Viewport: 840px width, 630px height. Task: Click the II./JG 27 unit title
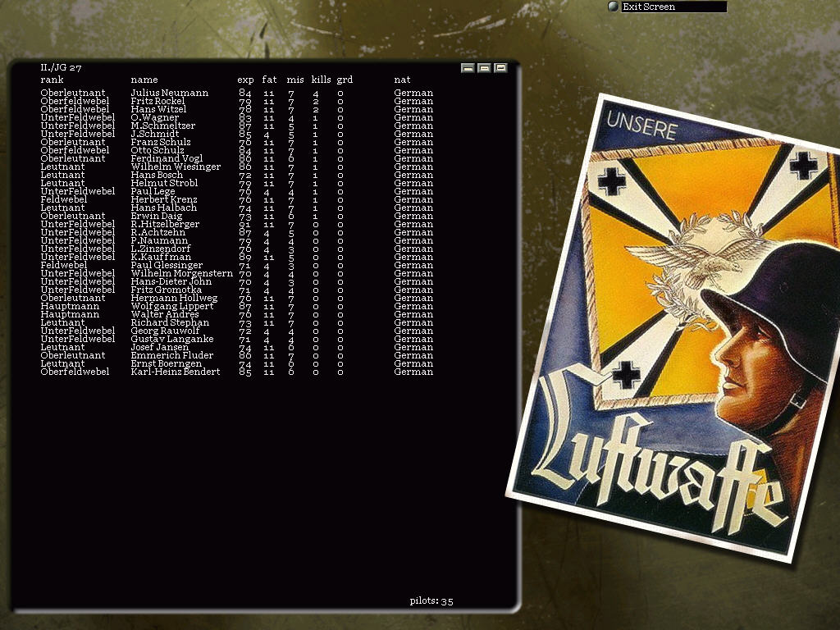tap(61, 67)
